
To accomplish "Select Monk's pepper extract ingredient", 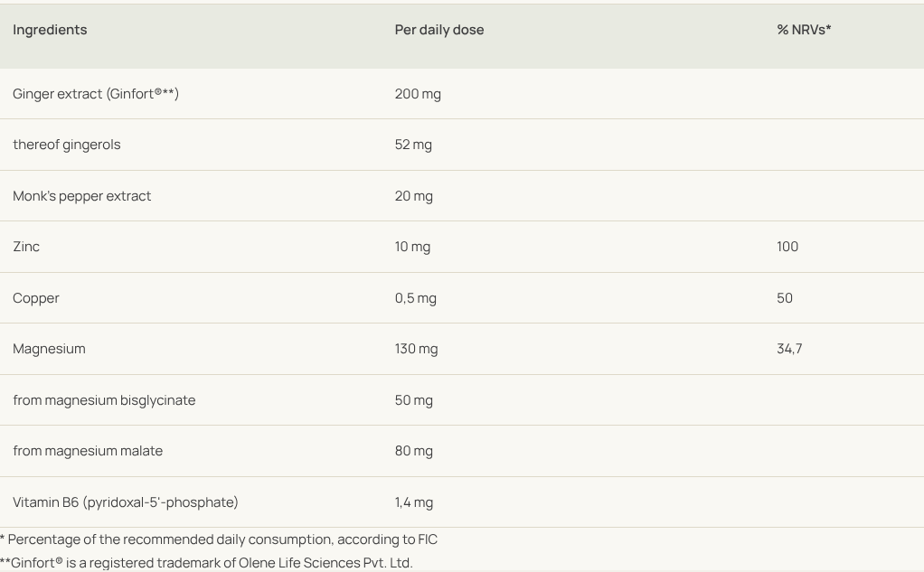I will [x=82, y=196].
